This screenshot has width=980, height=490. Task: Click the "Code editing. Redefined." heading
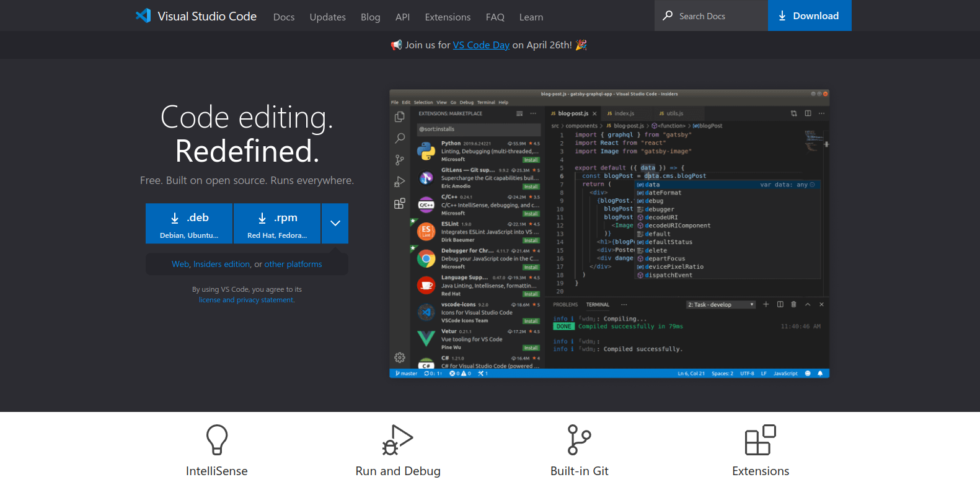(247, 134)
